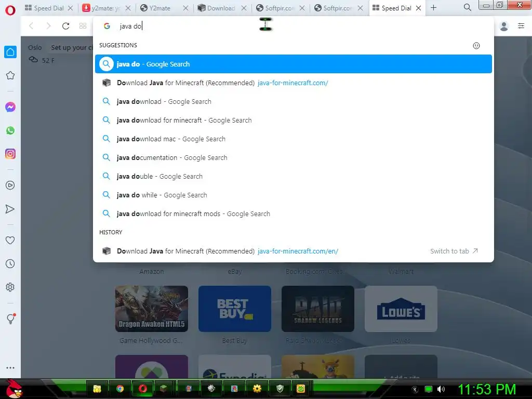
Task: Open sidebar setup three-dots menu
Action: (10, 368)
